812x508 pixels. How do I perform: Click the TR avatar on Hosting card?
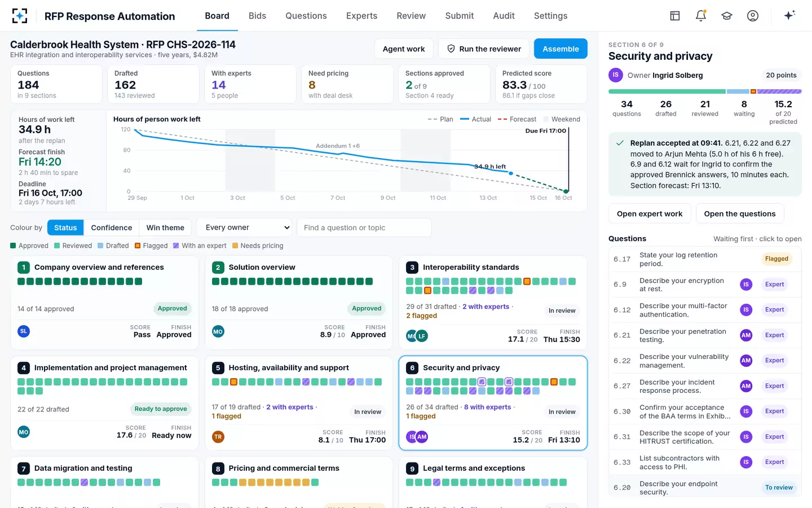[218, 436]
